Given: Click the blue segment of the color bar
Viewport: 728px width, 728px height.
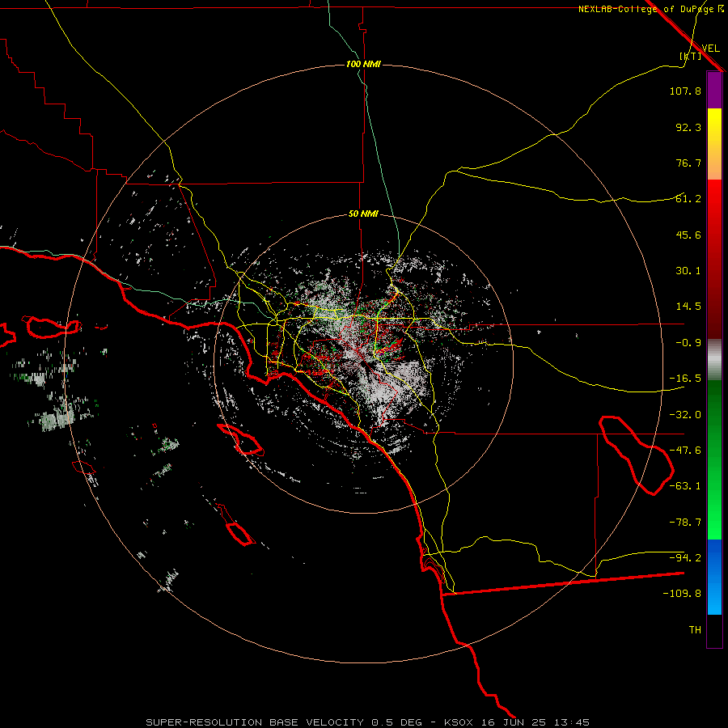Looking at the screenshot, I should click(714, 577).
